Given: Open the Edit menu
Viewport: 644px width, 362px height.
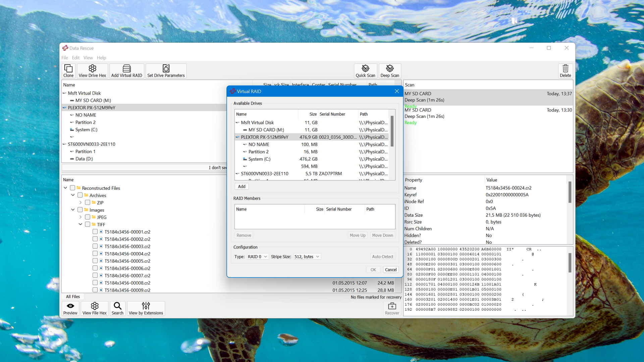Looking at the screenshot, I should point(76,58).
